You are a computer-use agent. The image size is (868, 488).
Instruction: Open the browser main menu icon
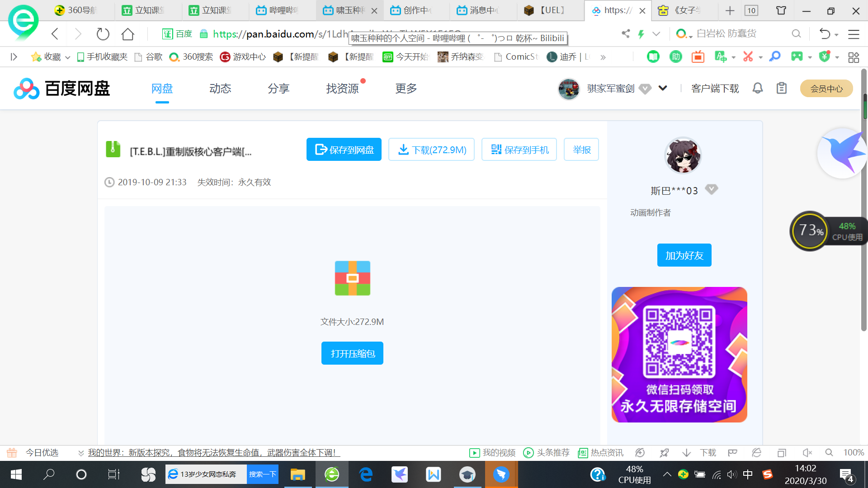pyautogui.click(x=854, y=34)
